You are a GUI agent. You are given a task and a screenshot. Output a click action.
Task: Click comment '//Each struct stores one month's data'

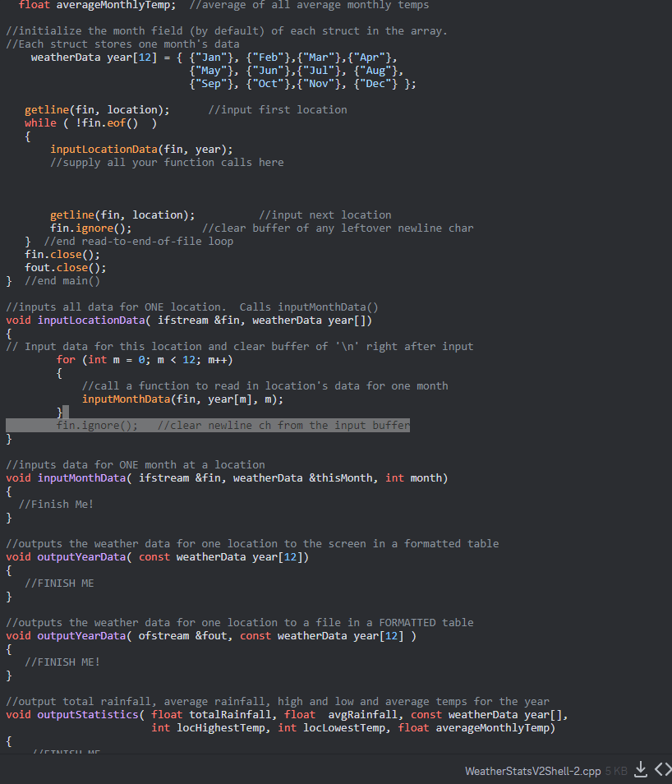point(122,44)
